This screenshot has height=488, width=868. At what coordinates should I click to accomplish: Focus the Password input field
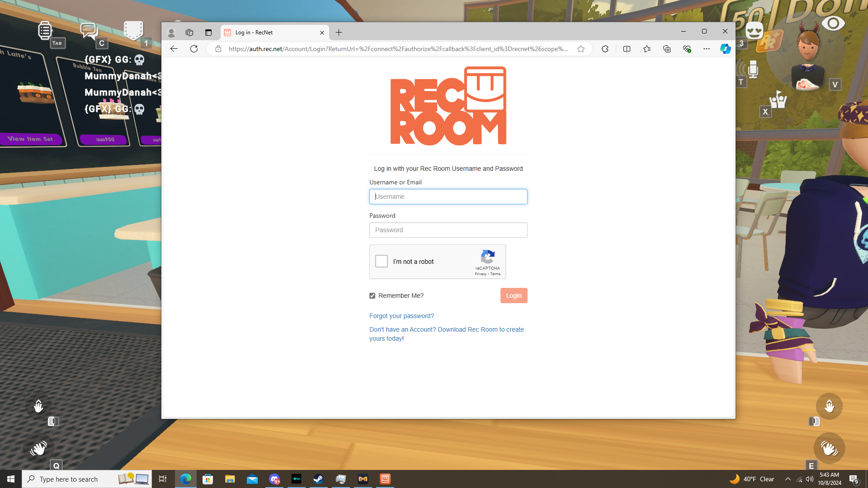pos(448,230)
